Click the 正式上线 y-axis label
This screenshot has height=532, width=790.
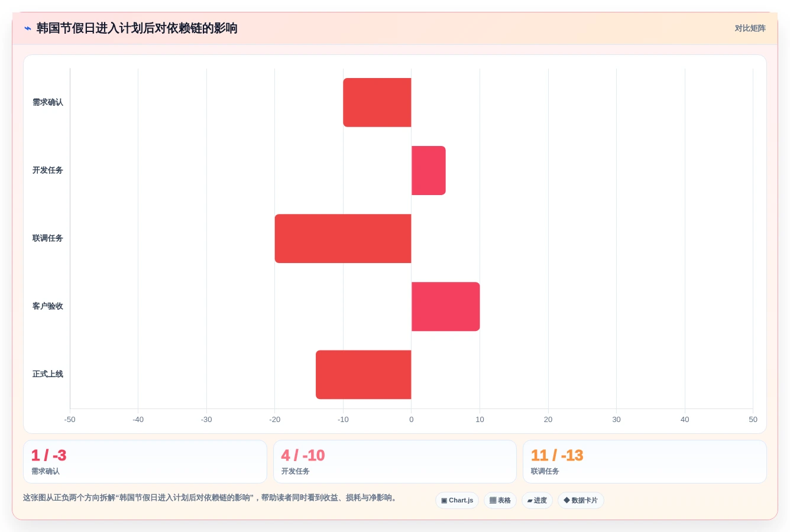(47, 374)
